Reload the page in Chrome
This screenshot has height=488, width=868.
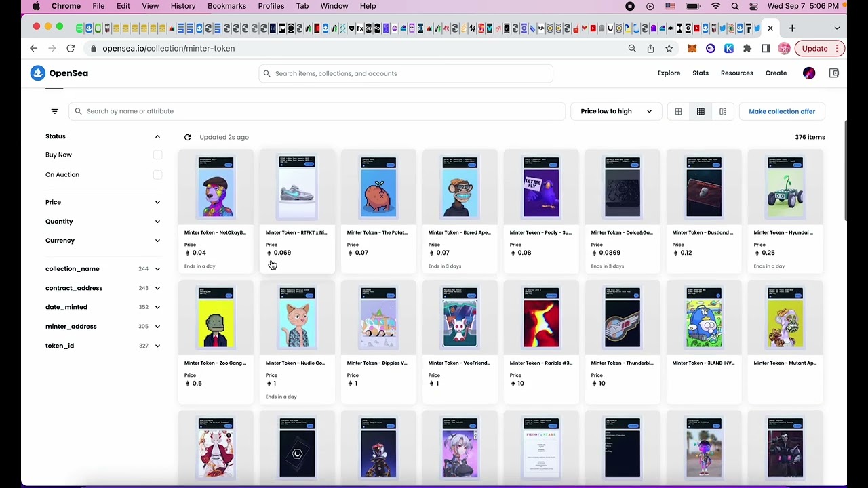point(71,48)
